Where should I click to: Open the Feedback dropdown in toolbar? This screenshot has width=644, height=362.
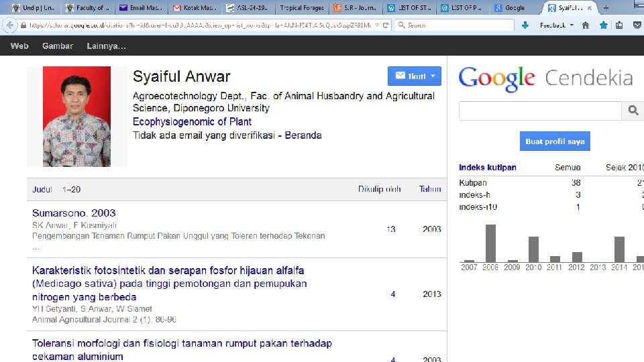[557, 25]
